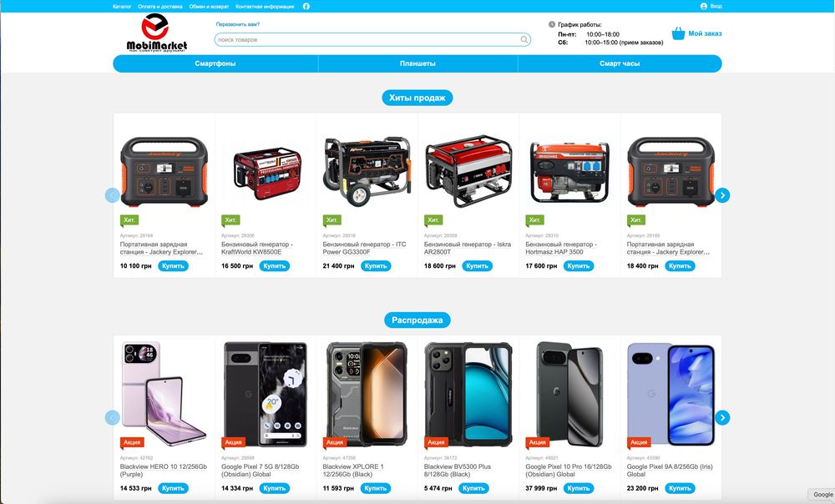
Task: Advance the Распродажа carousel right
Action: click(x=722, y=418)
